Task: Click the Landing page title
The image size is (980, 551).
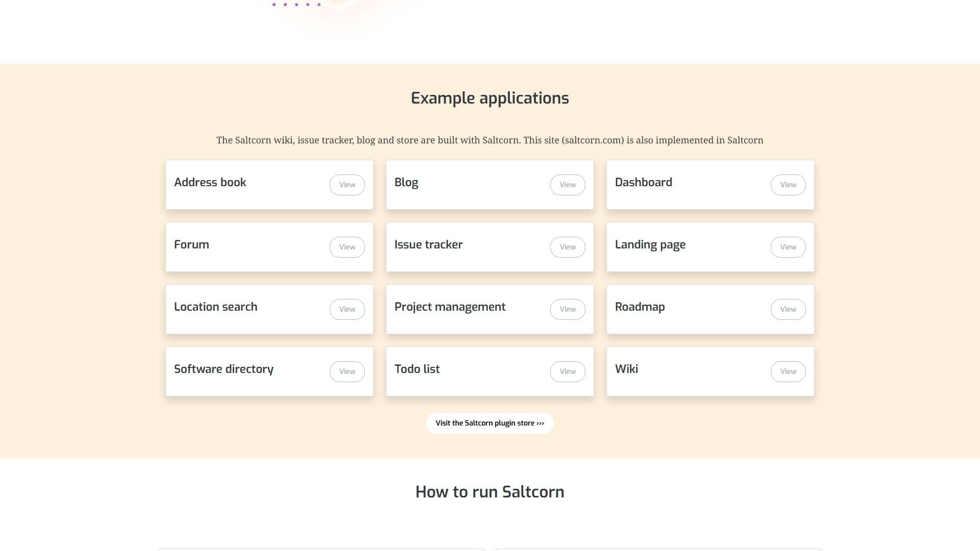Action: tap(650, 245)
